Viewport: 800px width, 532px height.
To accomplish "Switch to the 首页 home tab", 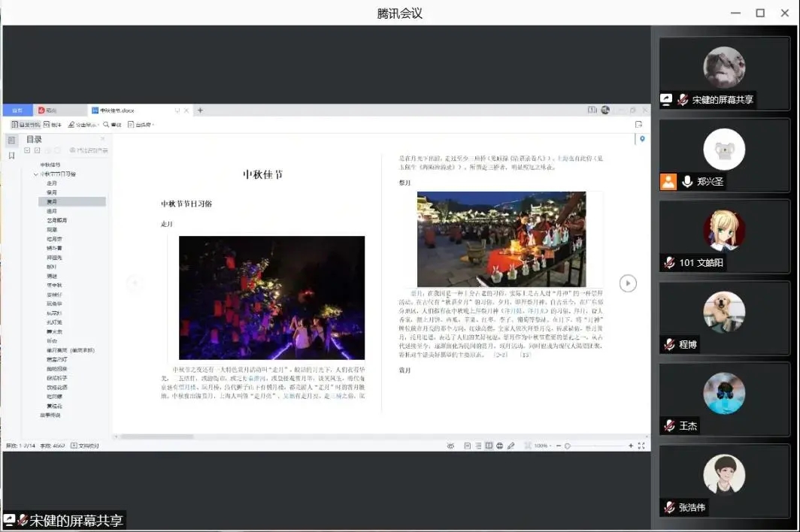I will click(x=17, y=110).
